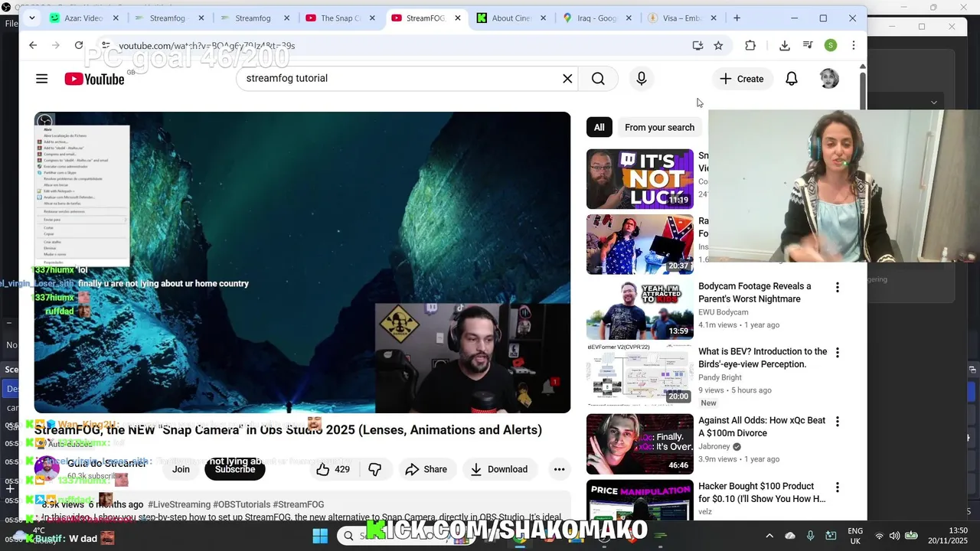Open #OBSTutorials hashtag link
Viewport: 980px width, 551px height.
(241, 504)
